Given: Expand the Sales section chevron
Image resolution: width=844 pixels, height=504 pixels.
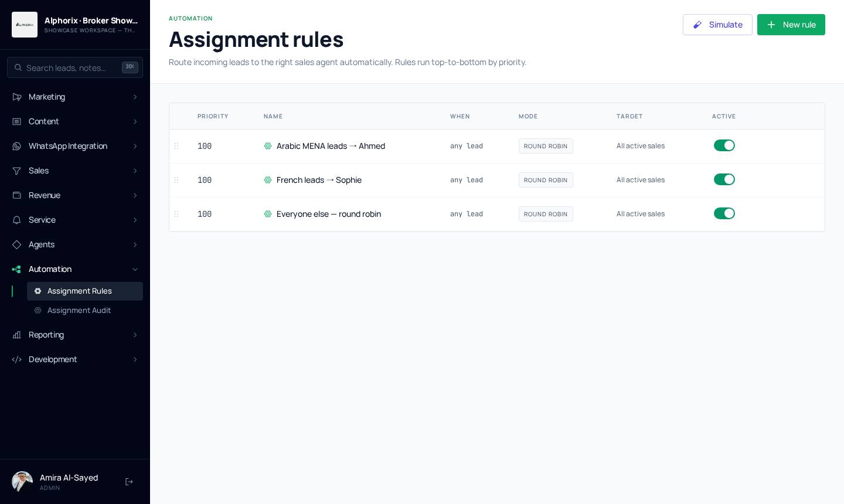Looking at the screenshot, I should (135, 171).
